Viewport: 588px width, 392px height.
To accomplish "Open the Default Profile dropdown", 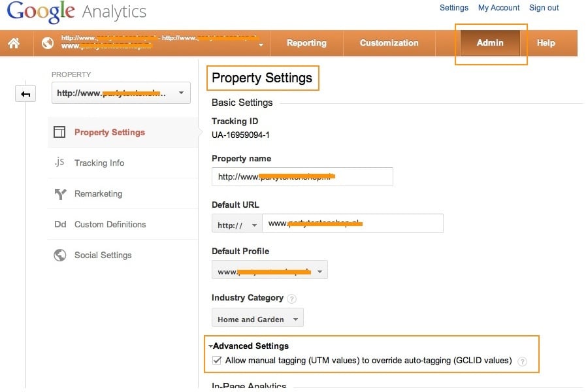I will click(269, 270).
